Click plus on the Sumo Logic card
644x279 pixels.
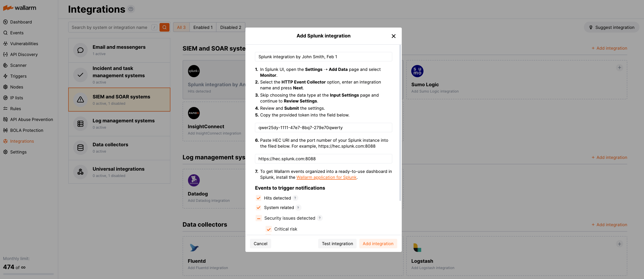[x=620, y=67]
